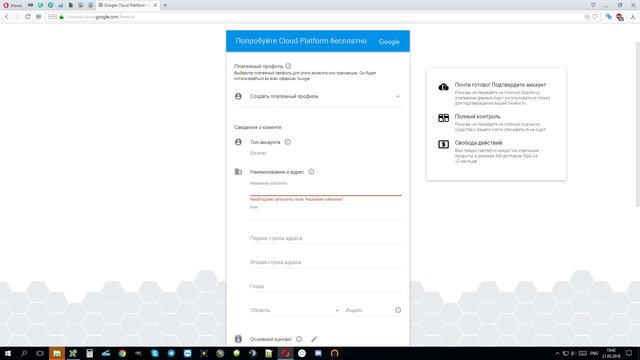This screenshot has height=360, width=640.
Task: Open a new browser tab
Action: click(165, 5)
